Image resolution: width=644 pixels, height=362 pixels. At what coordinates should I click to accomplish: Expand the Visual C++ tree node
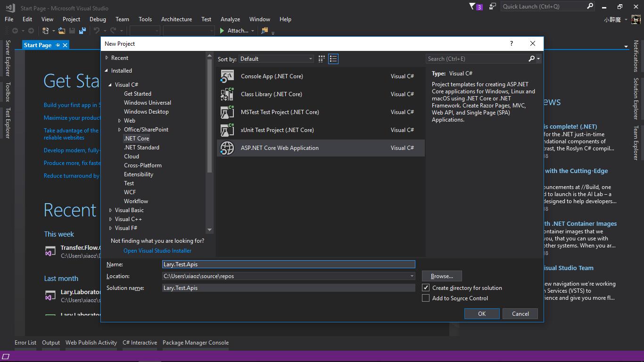point(111,219)
